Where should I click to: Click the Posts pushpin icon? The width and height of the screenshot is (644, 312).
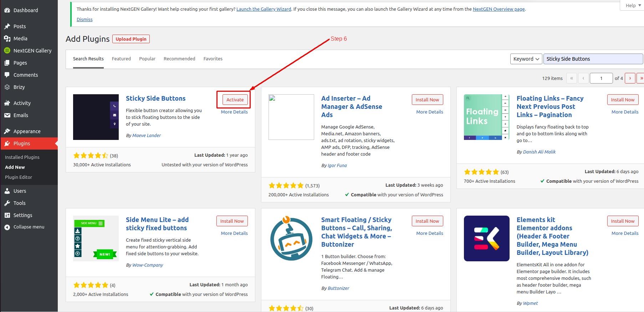7,26
